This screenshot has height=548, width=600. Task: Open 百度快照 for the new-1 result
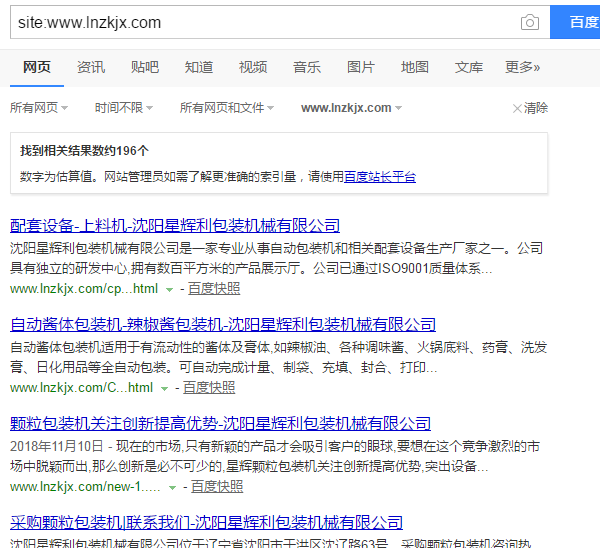[x=217, y=487]
